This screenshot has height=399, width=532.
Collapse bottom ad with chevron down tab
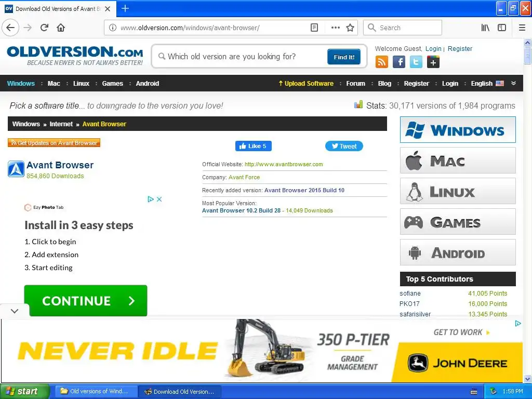click(15, 311)
